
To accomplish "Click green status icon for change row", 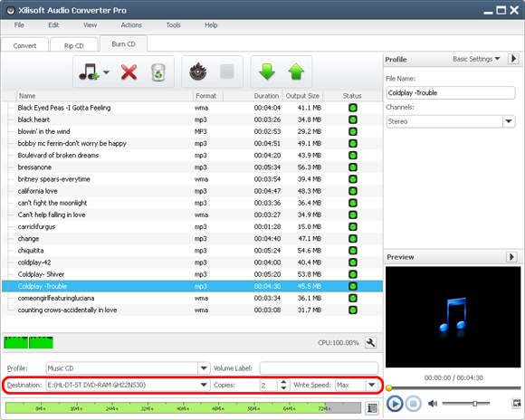I will (353, 238).
